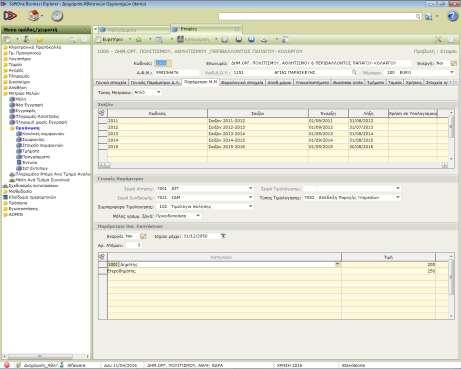Click the red arrow SoftOne logo icon

tap(10, 16)
